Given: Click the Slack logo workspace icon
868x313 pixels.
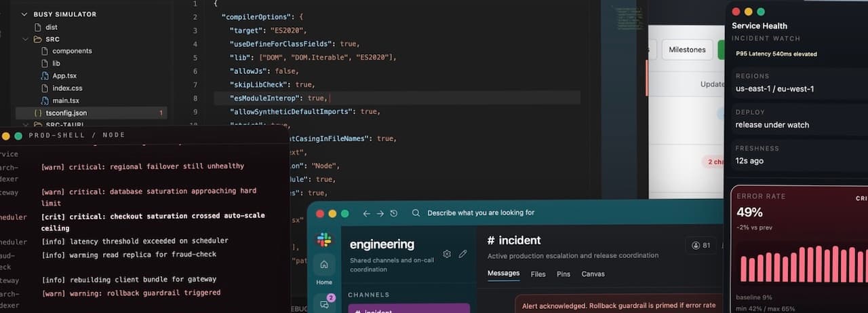Looking at the screenshot, I should pos(323,239).
